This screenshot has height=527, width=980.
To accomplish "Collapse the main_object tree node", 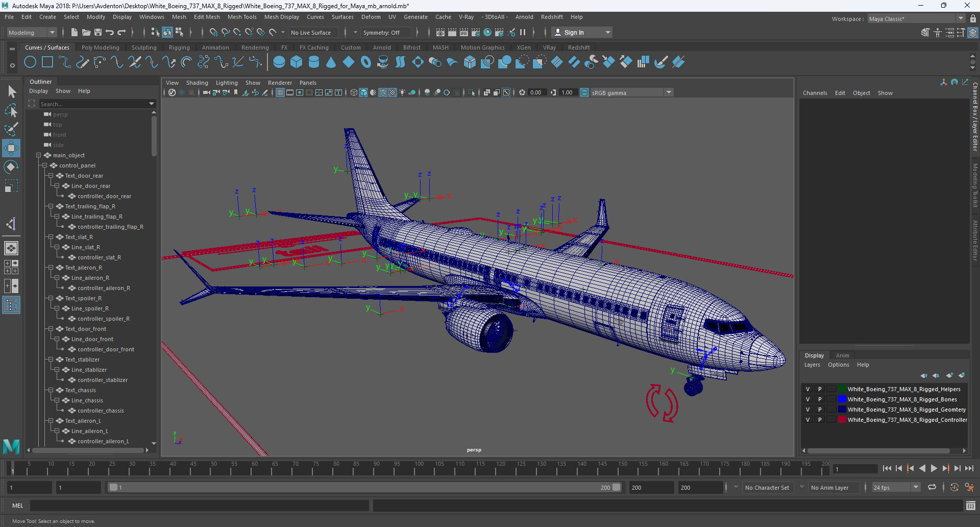I will (38, 155).
